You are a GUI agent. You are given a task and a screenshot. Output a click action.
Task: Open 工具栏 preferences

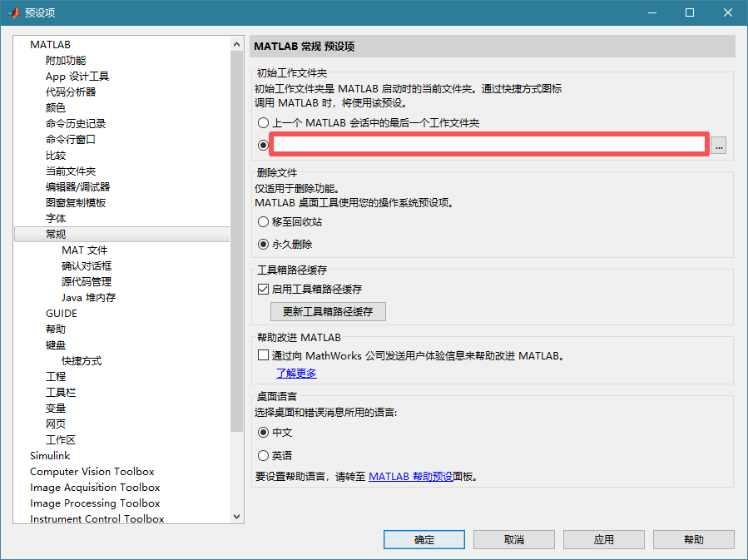click(x=61, y=392)
